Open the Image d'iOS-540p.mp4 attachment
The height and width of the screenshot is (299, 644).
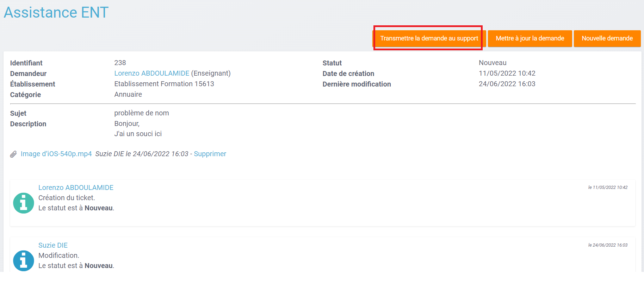tap(56, 154)
